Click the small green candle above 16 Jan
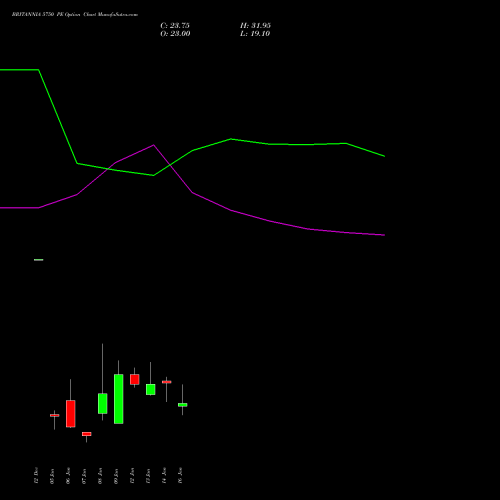This screenshot has width=500, height=500. [183, 405]
